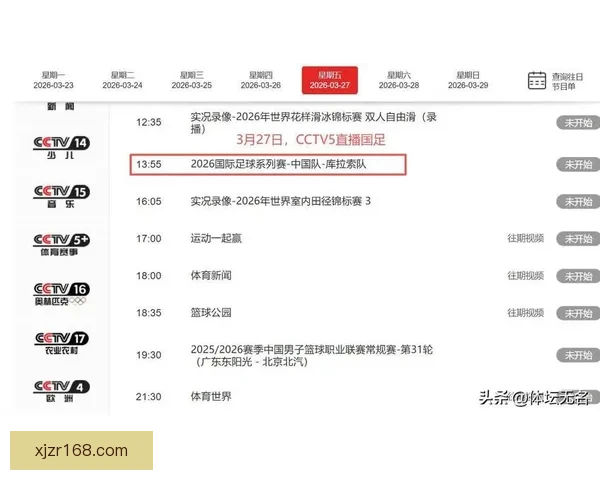Click 中国男子篮球职业联赛常规赛-第31轮 program
Screen dimensions: 600x480
[x=311, y=355]
